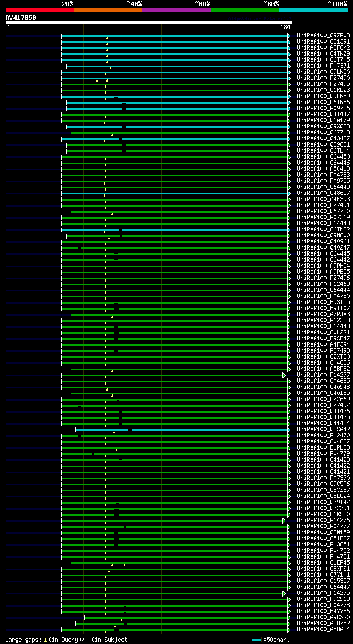Select the UniRef100_P27495 label
The height and width of the screenshot is (644, 353).
click(x=323, y=84)
